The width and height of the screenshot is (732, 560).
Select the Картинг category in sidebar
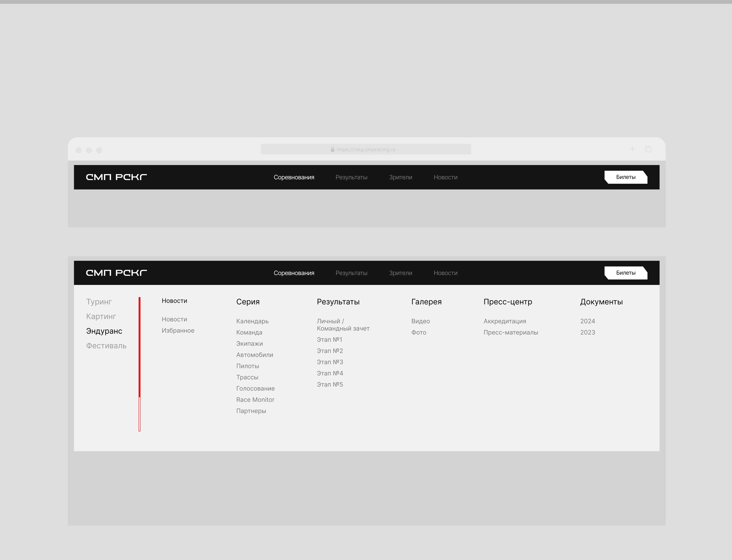(x=101, y=316)
